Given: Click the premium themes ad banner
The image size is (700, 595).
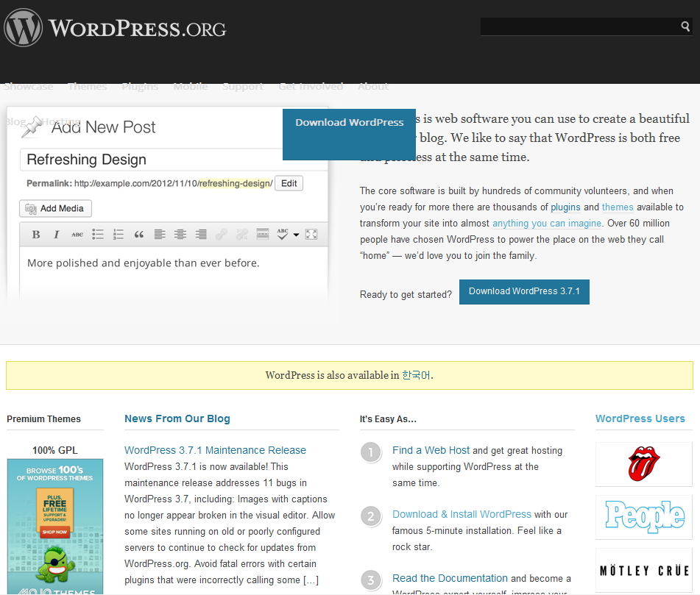Looking at the screenshot, I should point(55,527).
